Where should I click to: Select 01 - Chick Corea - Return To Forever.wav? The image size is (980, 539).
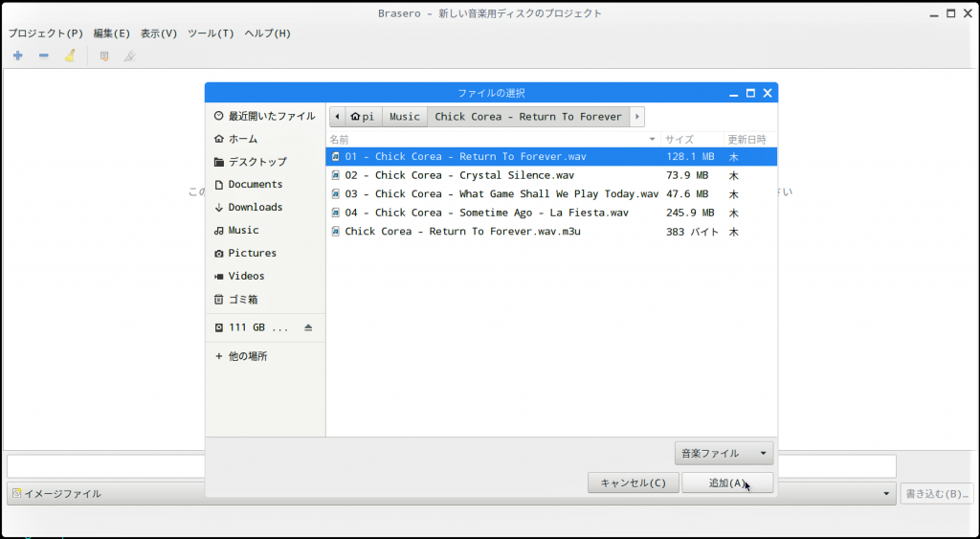551,156
